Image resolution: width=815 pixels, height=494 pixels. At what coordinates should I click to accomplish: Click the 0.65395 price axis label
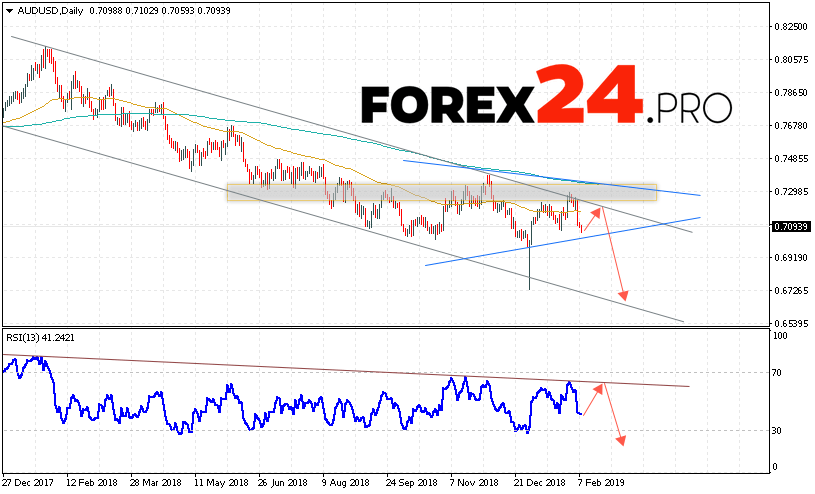point(789,324)
